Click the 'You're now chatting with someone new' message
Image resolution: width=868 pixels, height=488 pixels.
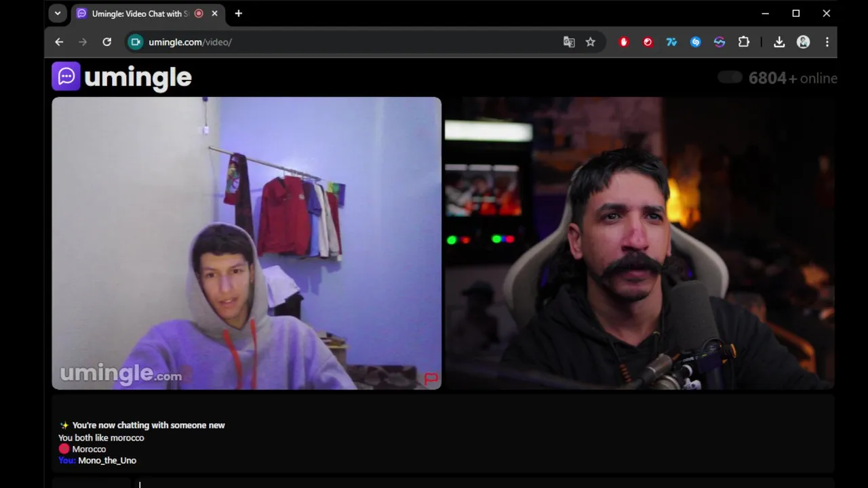tap(149, 426)
